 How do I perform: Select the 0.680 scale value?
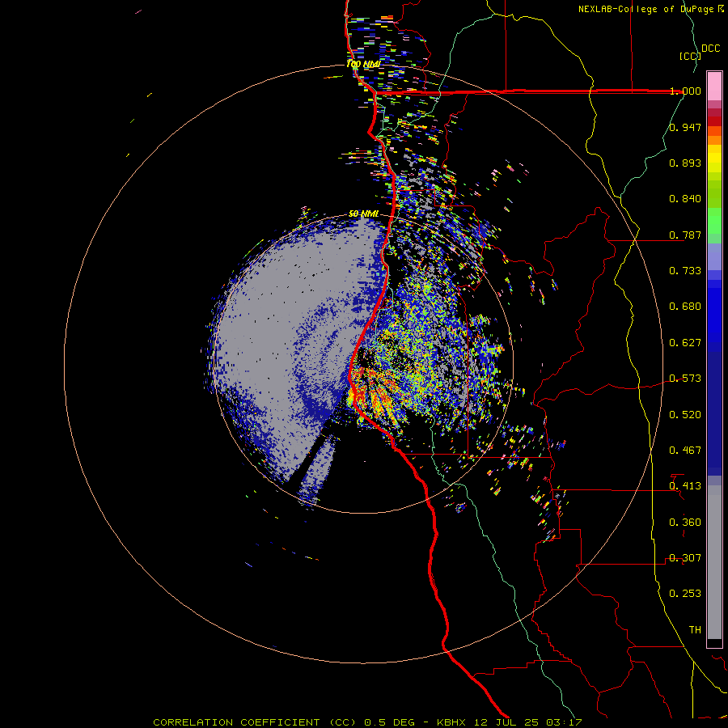point(685,307)
